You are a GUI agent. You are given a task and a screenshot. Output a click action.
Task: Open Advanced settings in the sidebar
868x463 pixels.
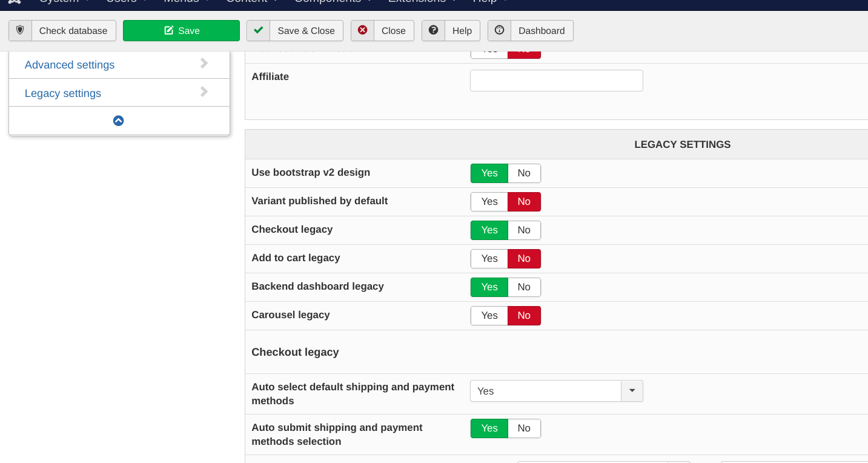point(70,65)
